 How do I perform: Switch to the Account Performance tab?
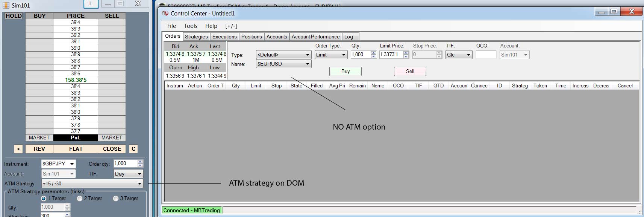click(316, 37)
